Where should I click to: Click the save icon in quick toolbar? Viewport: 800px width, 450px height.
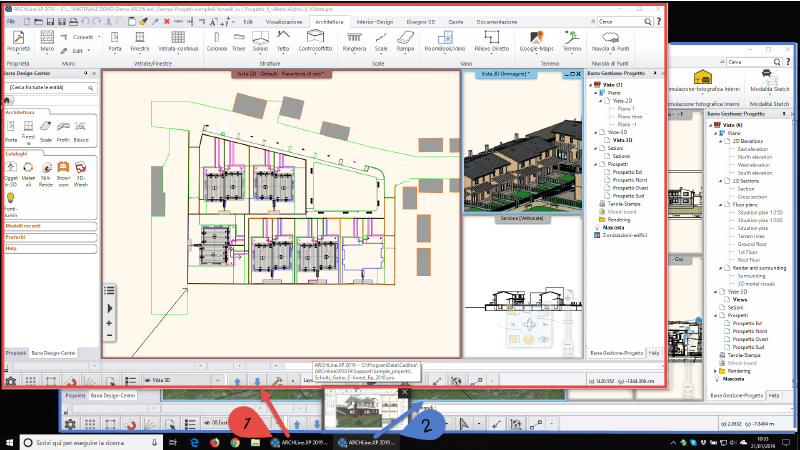click(x=50, y=21)
